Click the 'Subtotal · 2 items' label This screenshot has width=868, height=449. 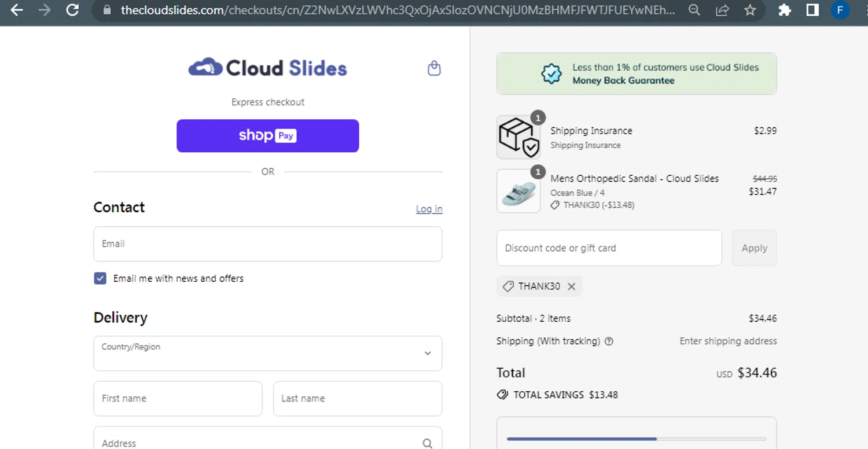tap(534, 319)
